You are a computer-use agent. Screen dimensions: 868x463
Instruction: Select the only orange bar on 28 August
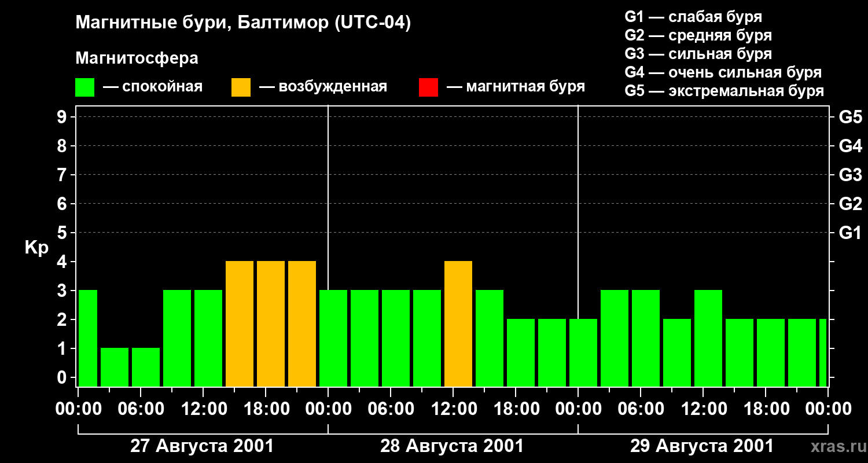click(x=458, y=324)
